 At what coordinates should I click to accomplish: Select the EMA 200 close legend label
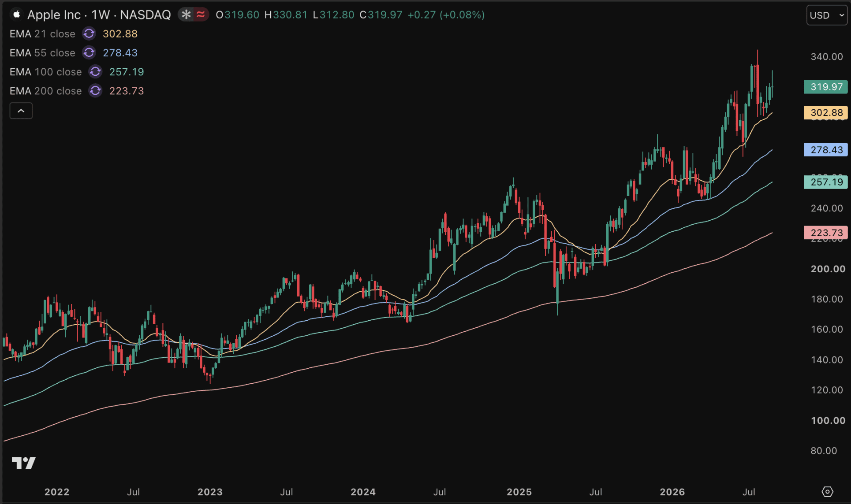46,90
